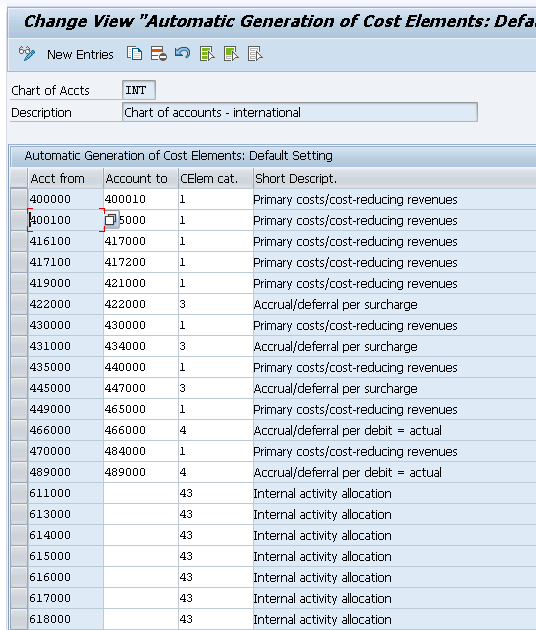The image size is (536, 630).
Task: Click the Account to cell 465000
Action: [x=141, y=409]
